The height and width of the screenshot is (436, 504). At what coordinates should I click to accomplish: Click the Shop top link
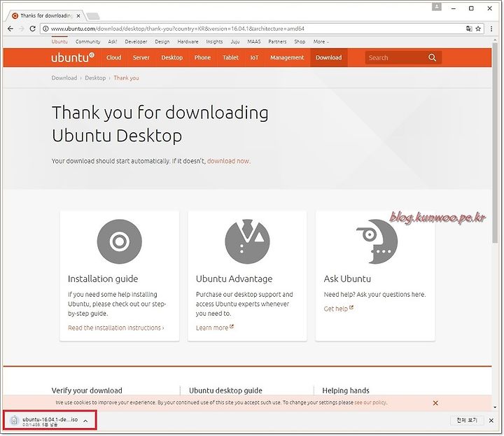coord(300,41)
